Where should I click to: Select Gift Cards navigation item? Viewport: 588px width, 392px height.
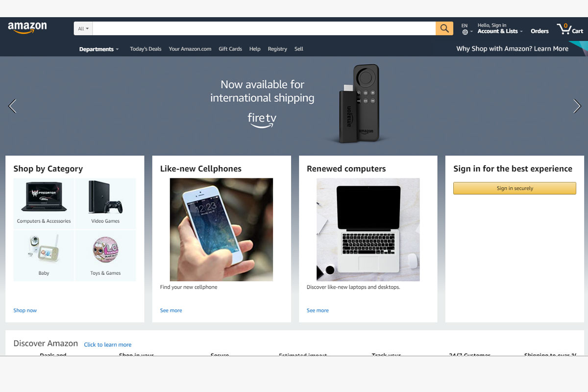[230, 49]
